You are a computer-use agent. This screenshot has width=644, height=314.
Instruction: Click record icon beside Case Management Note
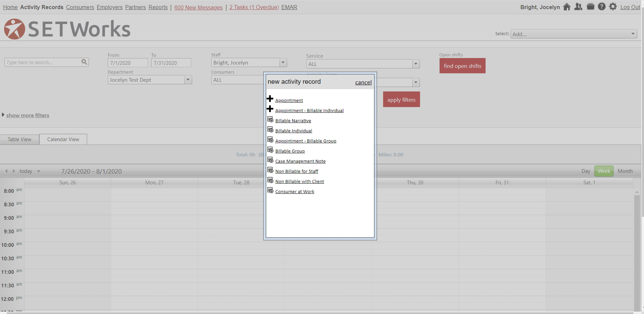[270, 160]
